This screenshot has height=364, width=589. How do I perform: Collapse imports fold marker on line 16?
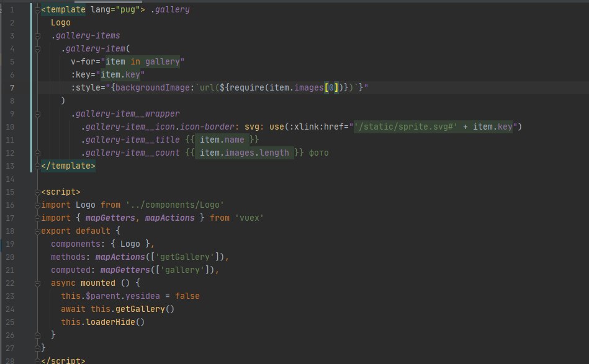tap(38, 205)
